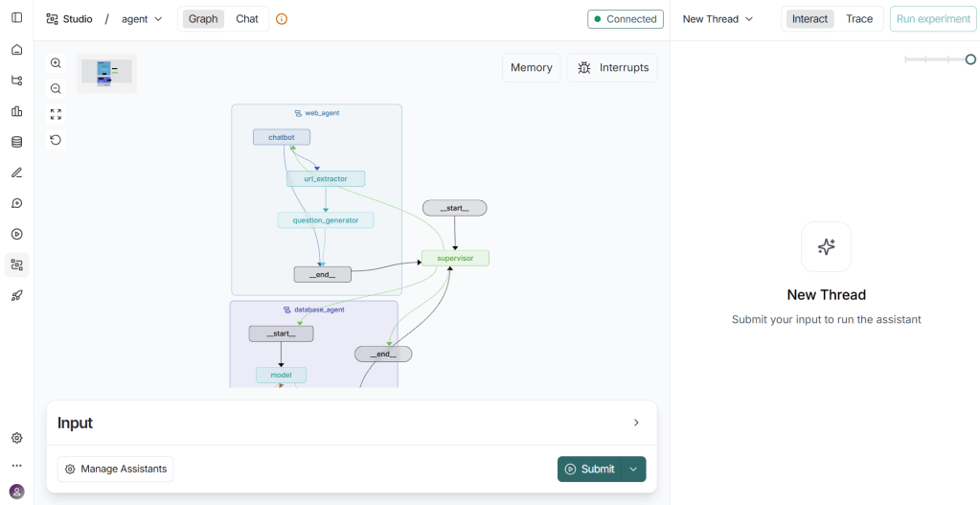Click the orange info warning icon
This screenshot has height=505, width=980.
point(282,19)
